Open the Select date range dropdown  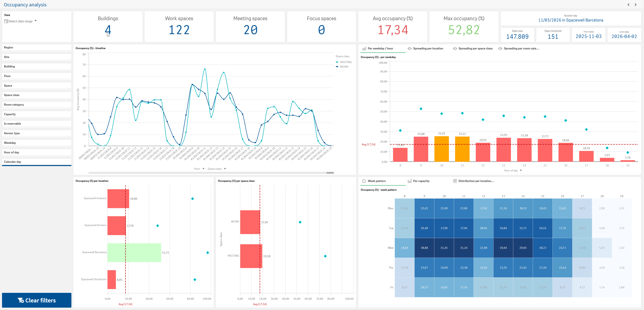20,21
